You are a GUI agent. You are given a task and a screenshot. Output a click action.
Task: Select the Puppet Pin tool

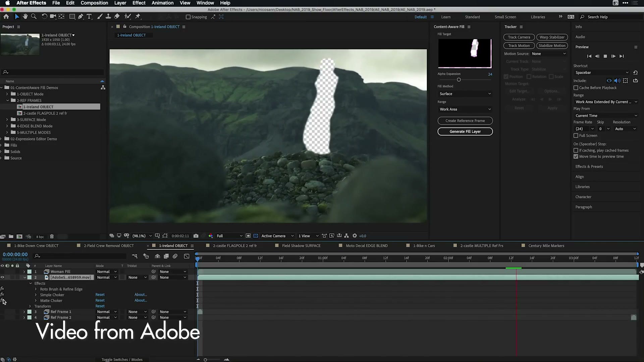(x=138, y=16)
